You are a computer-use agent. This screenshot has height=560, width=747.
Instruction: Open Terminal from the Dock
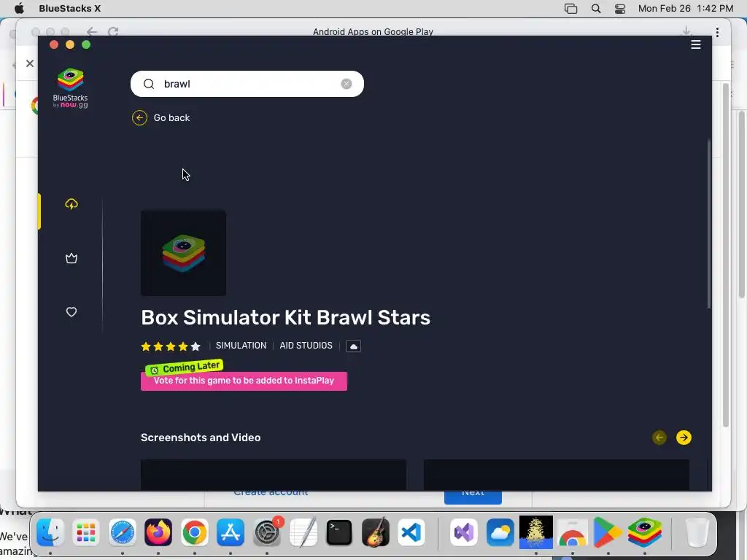click(x=339, y=532)
